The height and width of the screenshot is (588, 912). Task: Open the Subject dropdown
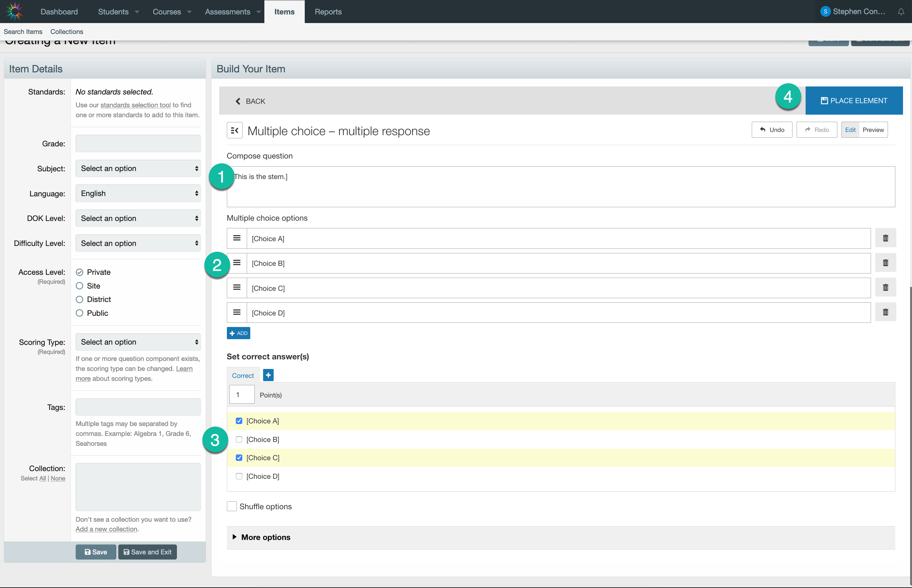click(x=138, y=168)
